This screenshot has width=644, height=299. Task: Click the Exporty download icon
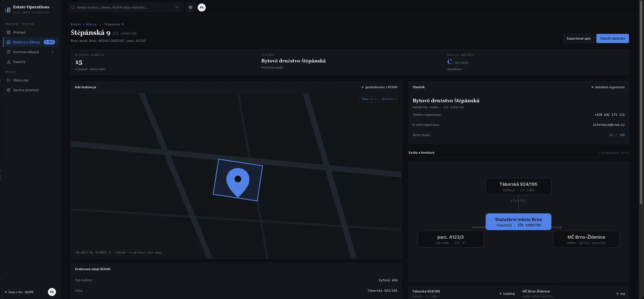9,62
